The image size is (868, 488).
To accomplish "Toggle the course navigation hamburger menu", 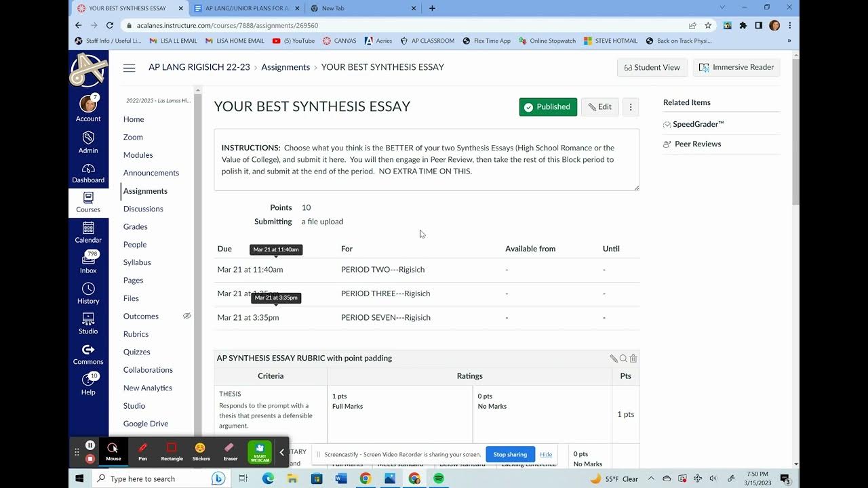I will pyautogui.click(x=129, y=67).
